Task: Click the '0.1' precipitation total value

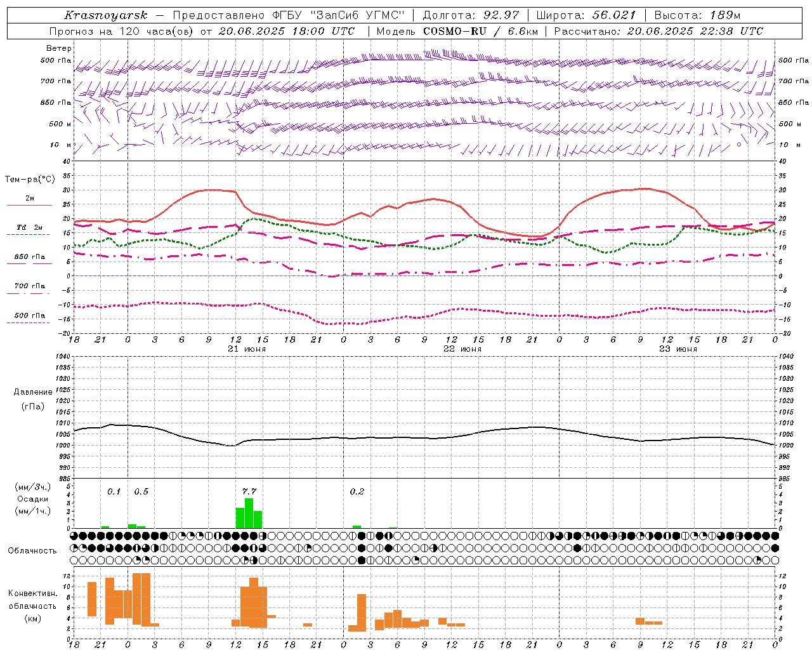Action: point(114,491)
